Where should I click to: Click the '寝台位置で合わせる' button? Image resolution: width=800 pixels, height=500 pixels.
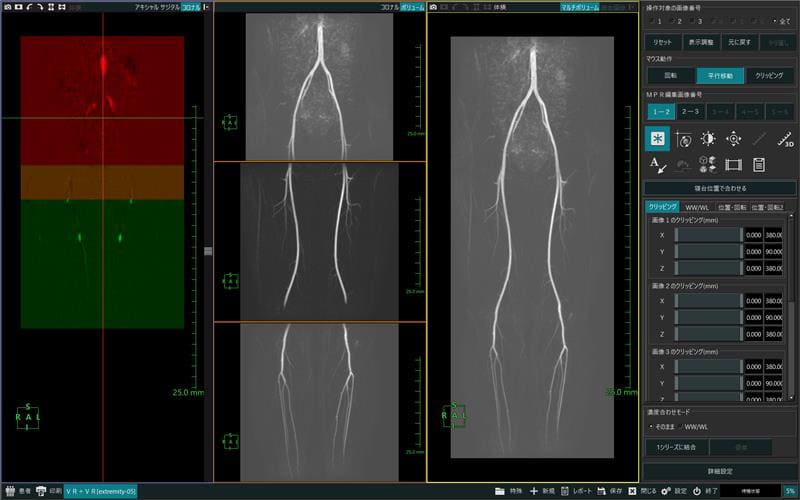pos(720,188)
